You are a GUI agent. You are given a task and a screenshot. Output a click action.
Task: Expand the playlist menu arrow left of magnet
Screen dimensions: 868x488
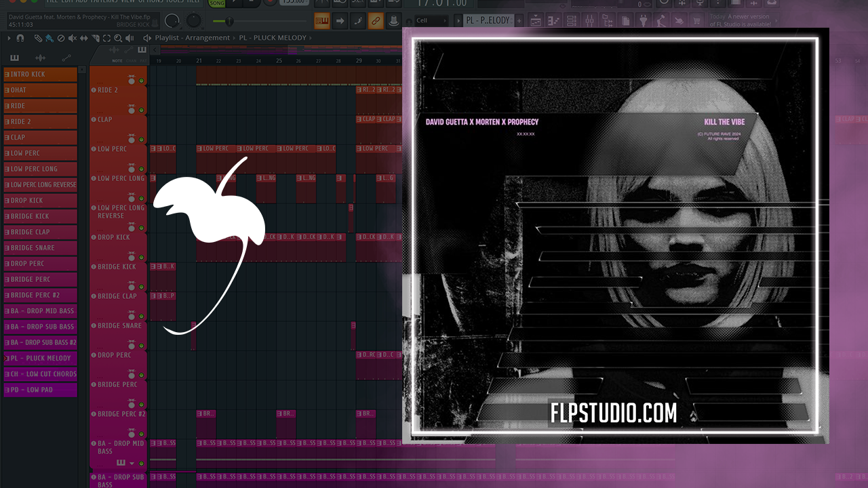9,39
